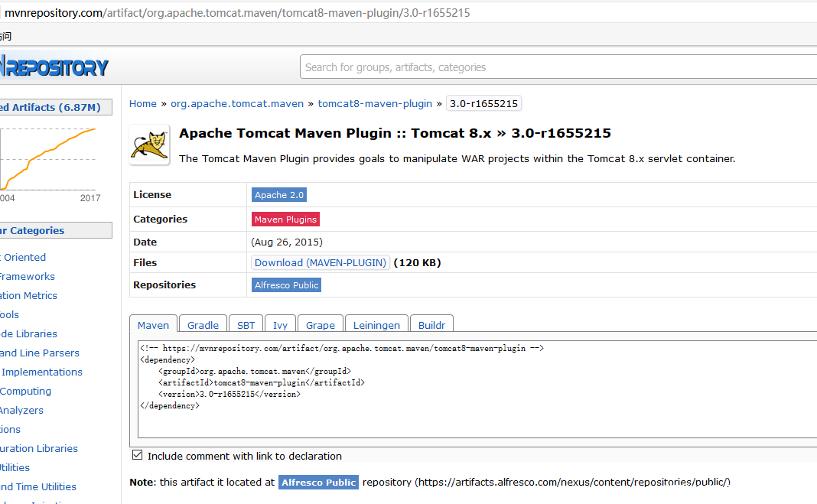
Task: Click the Home breadcrumb link
Action: (142, 103)
